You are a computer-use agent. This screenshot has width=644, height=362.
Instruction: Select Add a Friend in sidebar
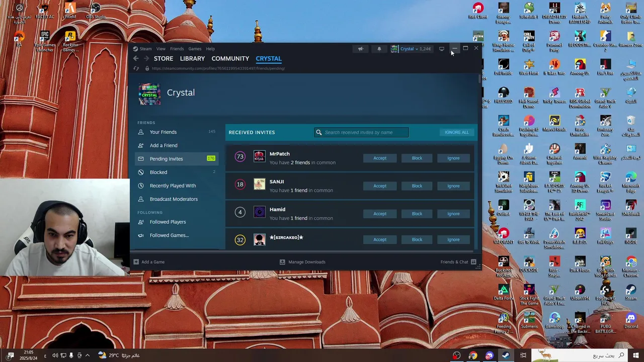(177, 145)
